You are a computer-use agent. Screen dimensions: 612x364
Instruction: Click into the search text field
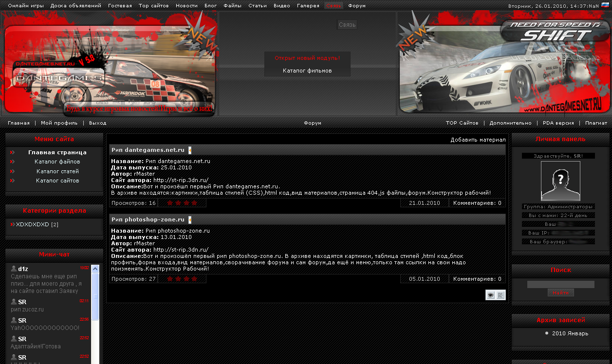(560, 284)
